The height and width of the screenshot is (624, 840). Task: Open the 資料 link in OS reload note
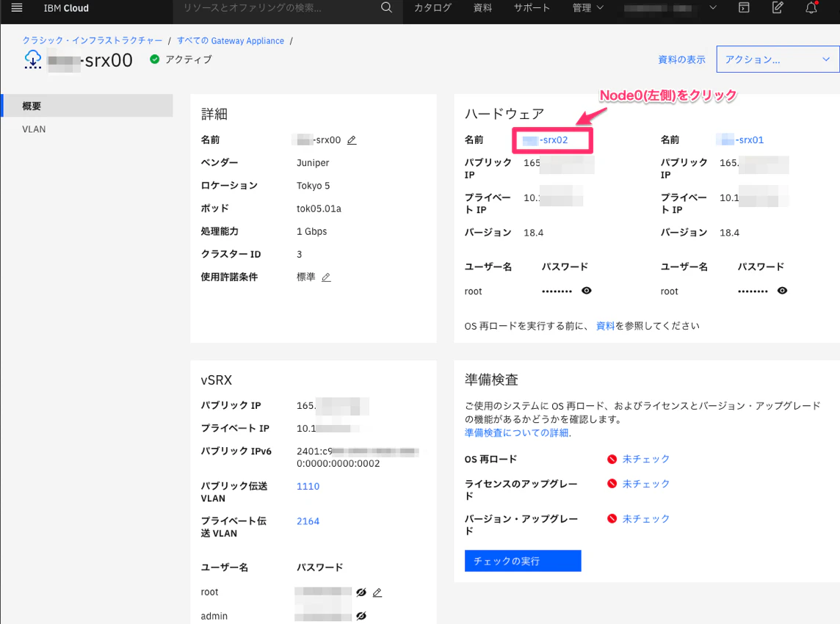coord(605,326)
